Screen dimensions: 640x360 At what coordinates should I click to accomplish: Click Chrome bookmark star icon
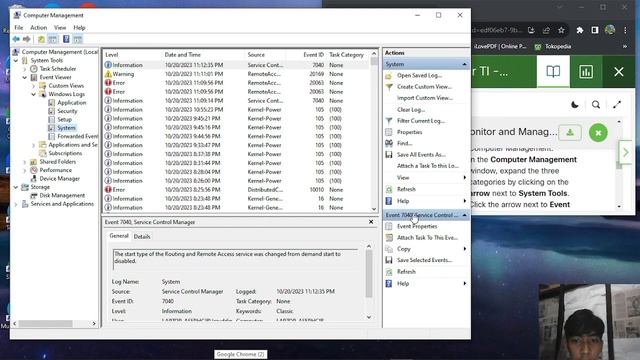pyautogui.click(x=561, y=30)
